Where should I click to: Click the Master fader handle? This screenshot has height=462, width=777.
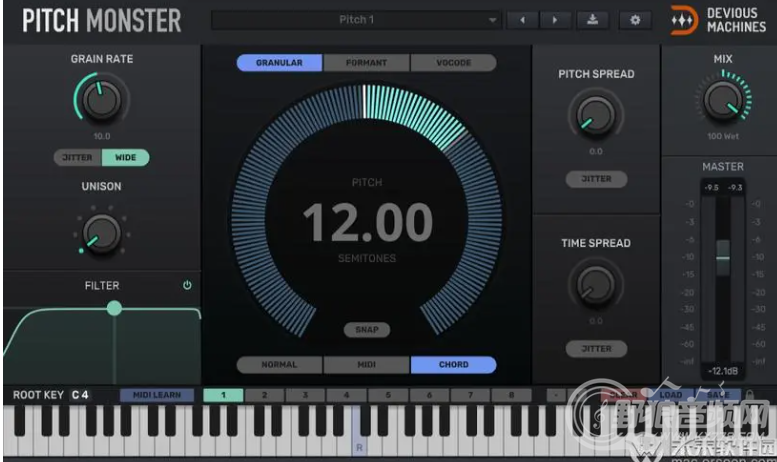[723, 258]
